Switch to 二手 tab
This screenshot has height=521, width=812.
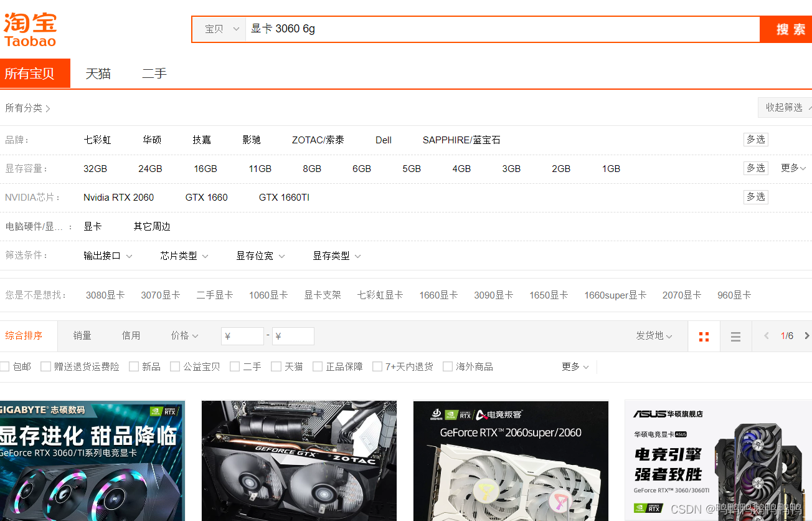[x=154, y=74]
